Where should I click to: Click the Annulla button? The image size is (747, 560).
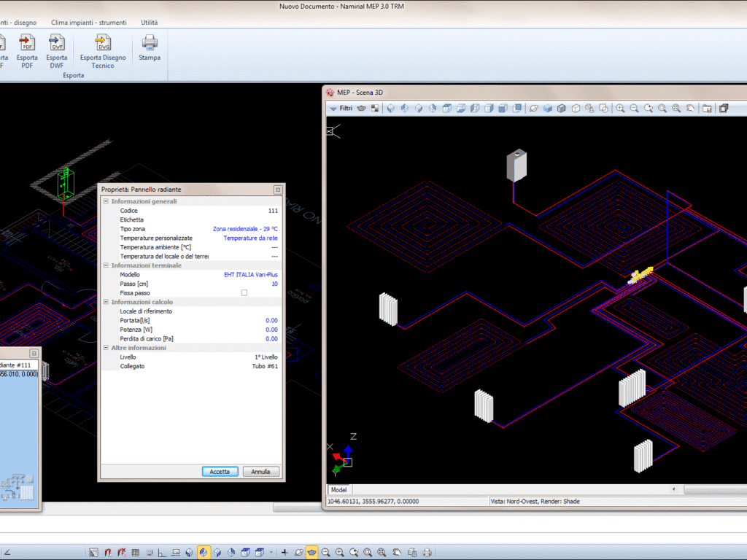[260, 472]
